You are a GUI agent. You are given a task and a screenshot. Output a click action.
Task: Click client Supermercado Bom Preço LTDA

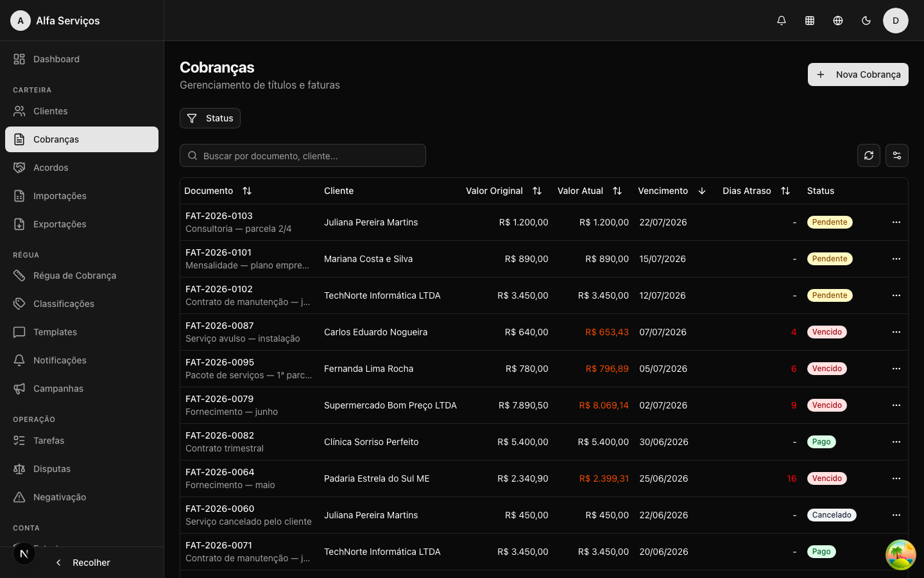(x=390, y=405)
